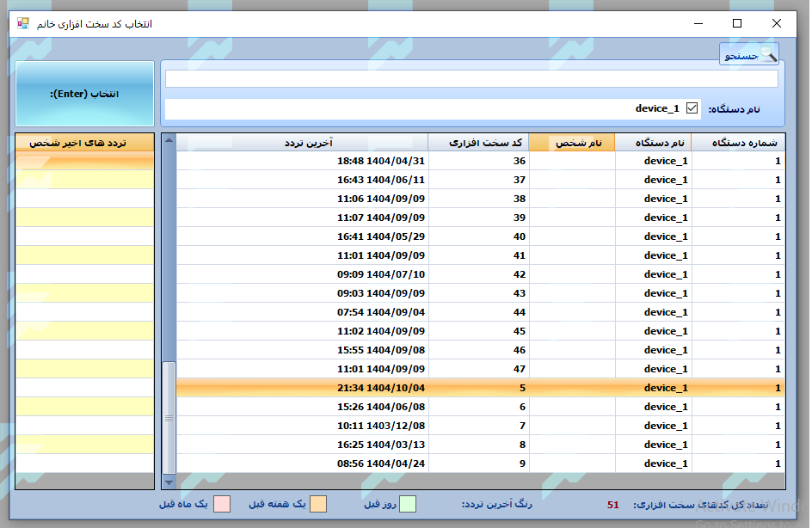Screen dimensions: 812x528
Task: Click the pink یک ماه قبل color swatch
Action: pos(222,504)
